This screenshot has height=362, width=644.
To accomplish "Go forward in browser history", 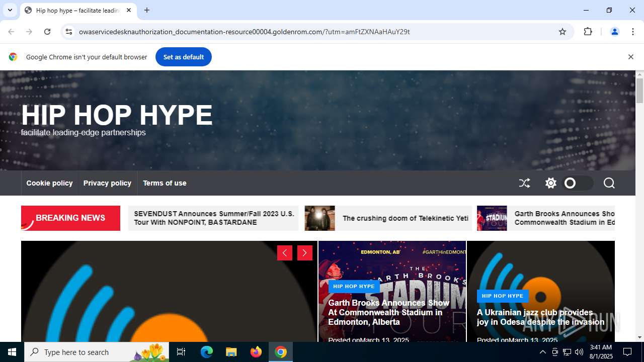I will coord(29,32).
